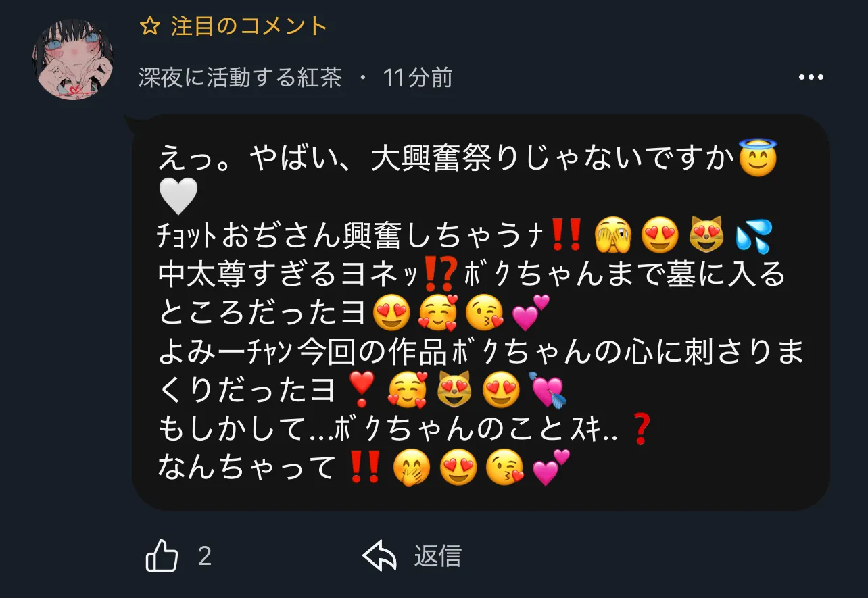Like the comment with the thumbs-up icon
Image resolution: width=868 pixels, height=598 pixels.
tap(162, 556)
